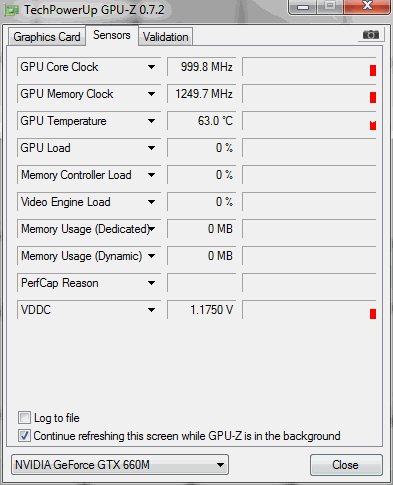393x485 pixels.
Task: Switch to the Validation tab
Action: pos(166,37)
